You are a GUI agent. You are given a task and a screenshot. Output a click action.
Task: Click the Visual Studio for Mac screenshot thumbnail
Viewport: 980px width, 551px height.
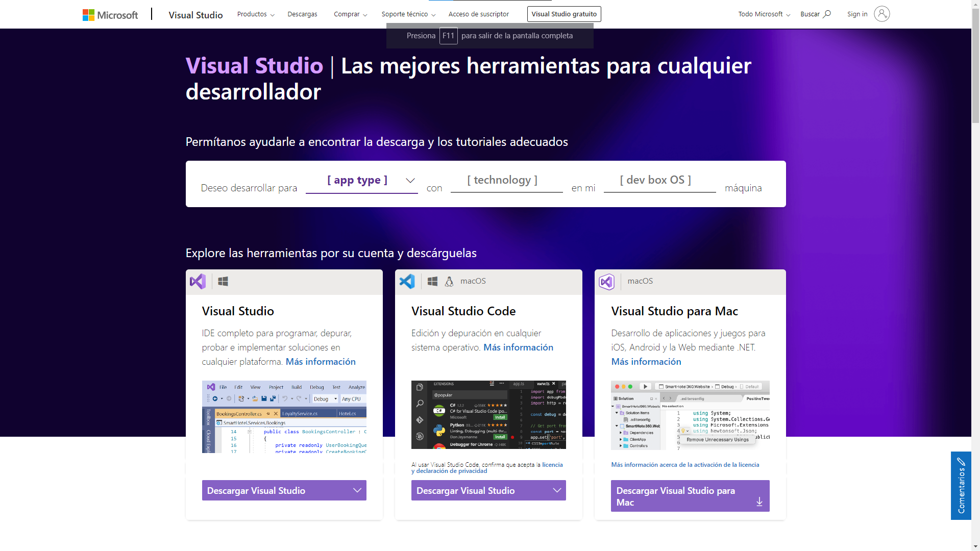tap(690, 415)
